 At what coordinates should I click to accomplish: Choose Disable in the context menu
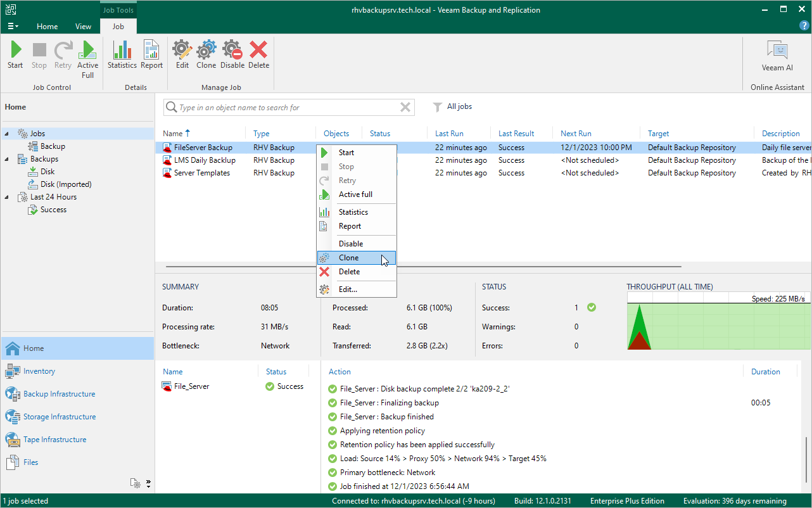coord(357,244)
